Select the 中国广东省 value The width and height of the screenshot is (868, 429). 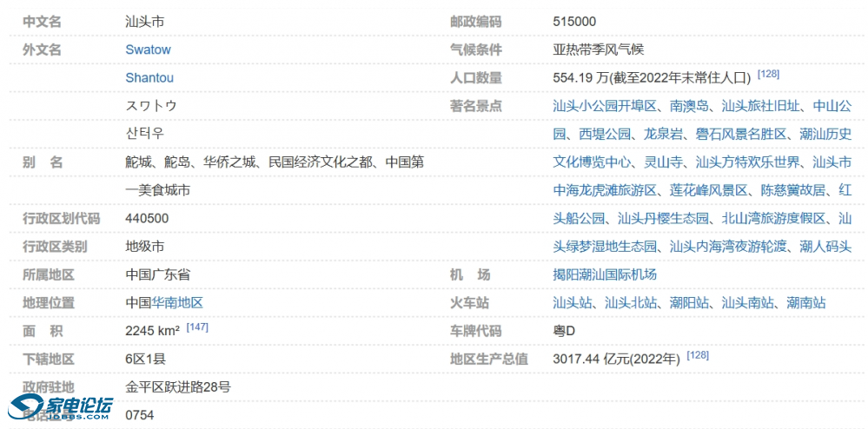tap(158, 274)
